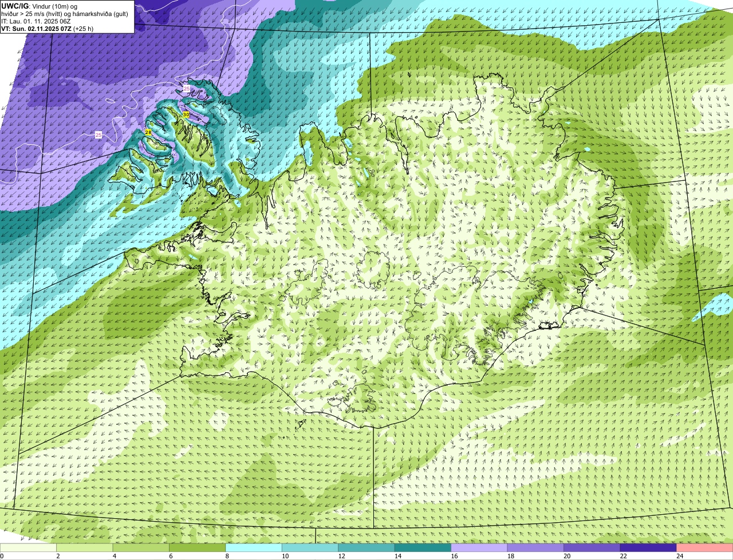Click the violet 20–22 m/s legend swatch
This screenshot has height=560, width=733.
pos(592,548)
